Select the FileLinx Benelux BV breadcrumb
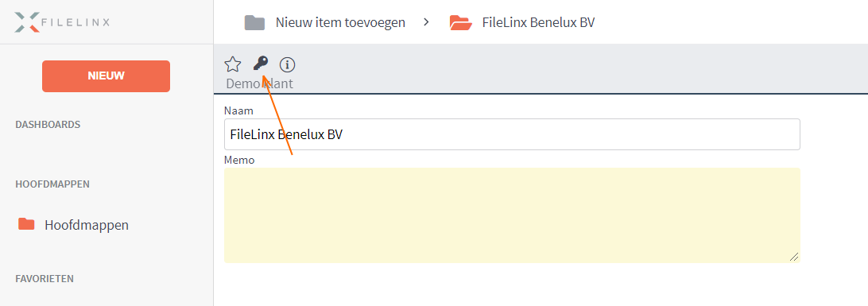 pos(539,23)
